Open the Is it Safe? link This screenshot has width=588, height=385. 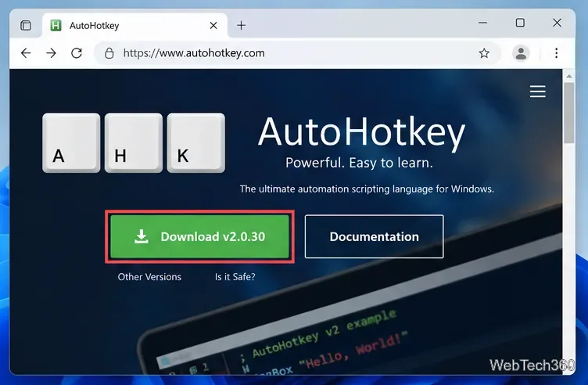[235, 277]
